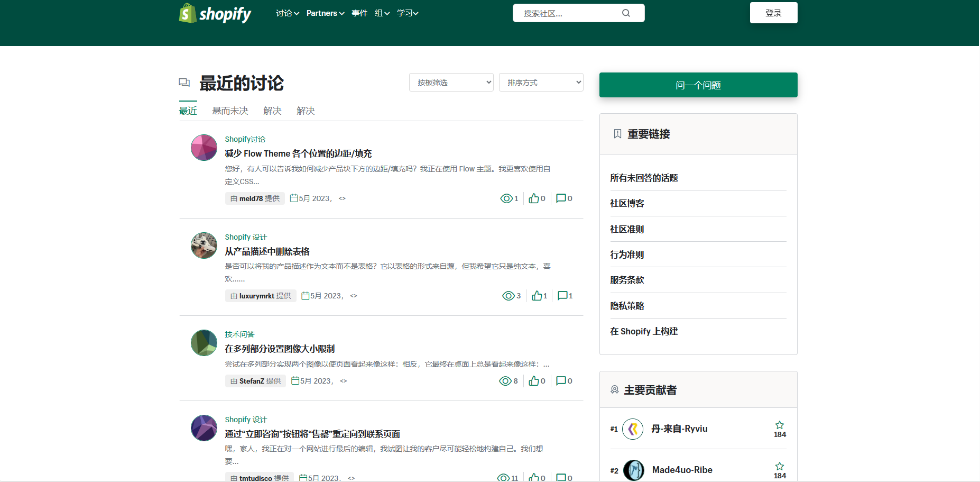Click star kudos icon for Made4uo-Ribe
Image resolution: width=980 pixels, height=482 pixels.
point(780,466)
